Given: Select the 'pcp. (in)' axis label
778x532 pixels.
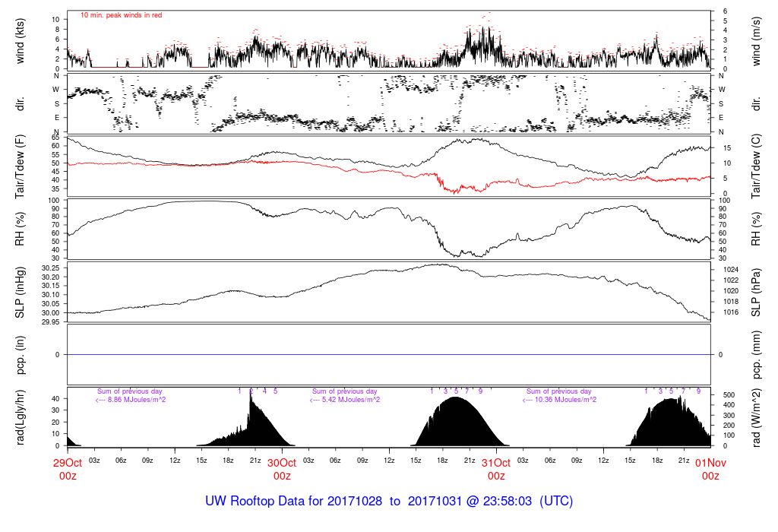Looking at the screenshot, I should click(x=21, y=355).
